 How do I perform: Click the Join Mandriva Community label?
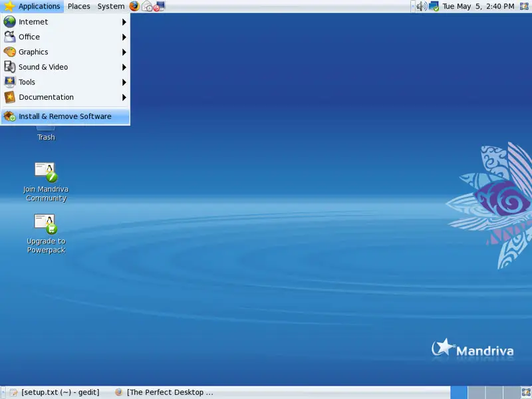46,194
